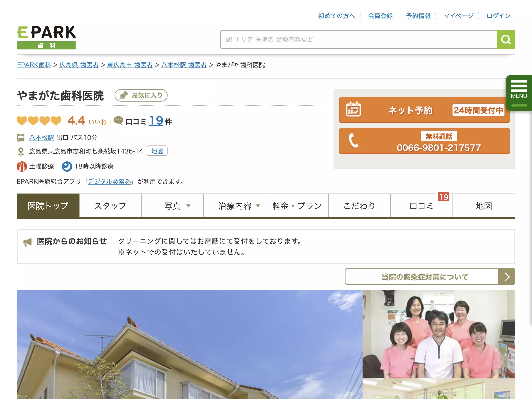This screenshot has width=532, height=399.
Task: Click the calendar icon on Net reservation
Action: 353,109
